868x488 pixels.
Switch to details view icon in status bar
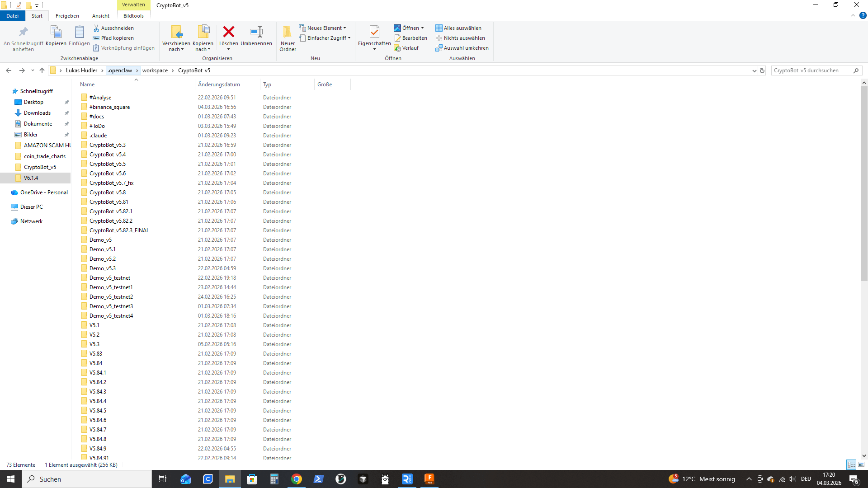point(851,465)
